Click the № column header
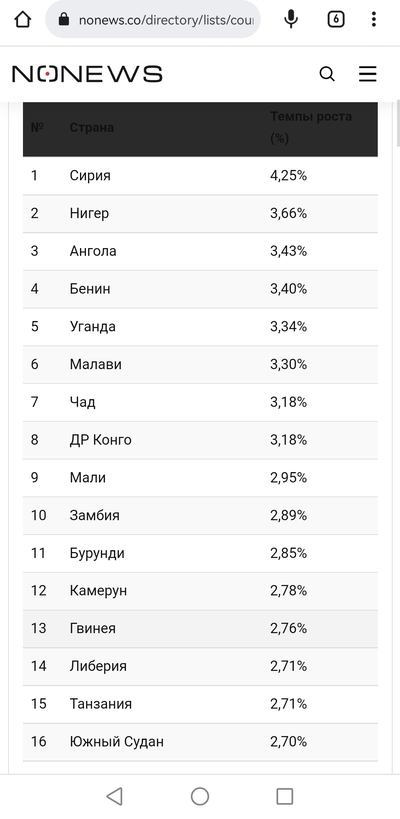Image resolution: width=400 pixels, height=819 pixels. [x=37, y=127]
